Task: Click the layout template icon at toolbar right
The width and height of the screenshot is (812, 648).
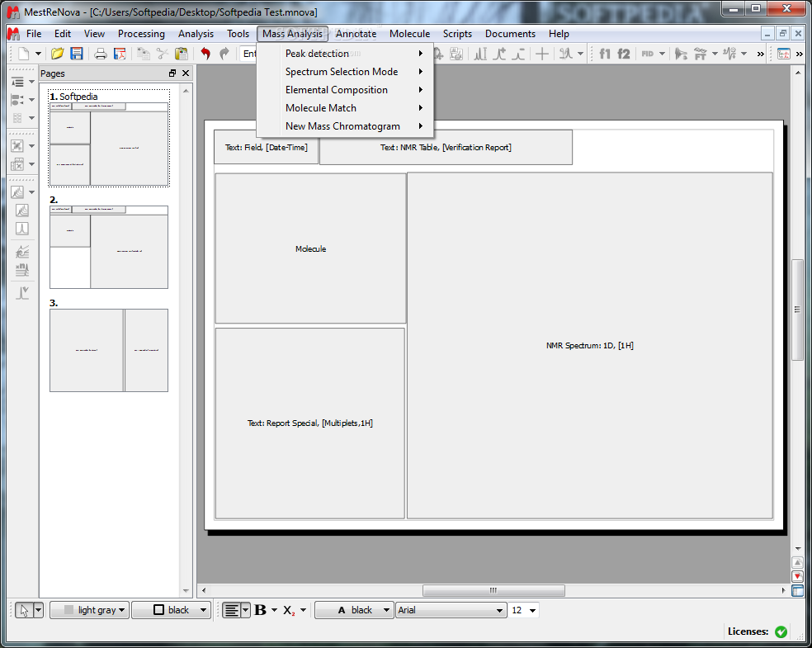Action: [x=783, y=54]
